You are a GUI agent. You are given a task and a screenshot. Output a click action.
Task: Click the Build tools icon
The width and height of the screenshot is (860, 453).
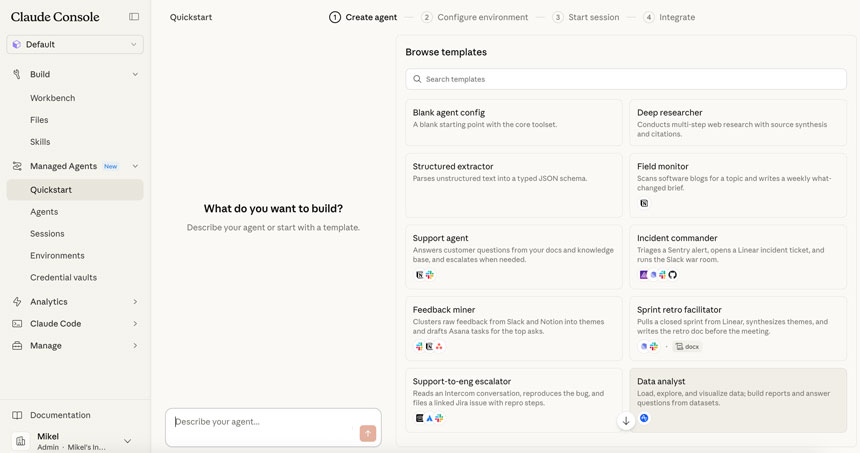coord(17,74)
